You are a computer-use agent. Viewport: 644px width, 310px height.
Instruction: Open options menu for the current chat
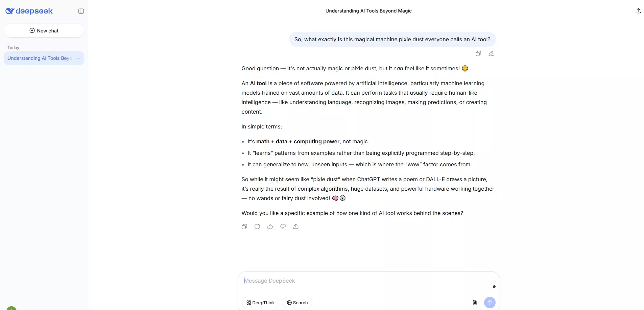coord(78,58)
